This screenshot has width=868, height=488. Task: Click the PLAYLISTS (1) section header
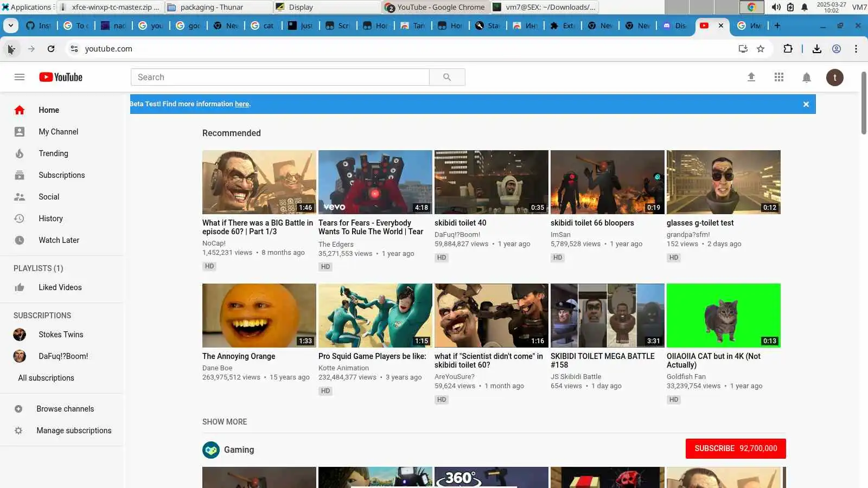[39, 268]
